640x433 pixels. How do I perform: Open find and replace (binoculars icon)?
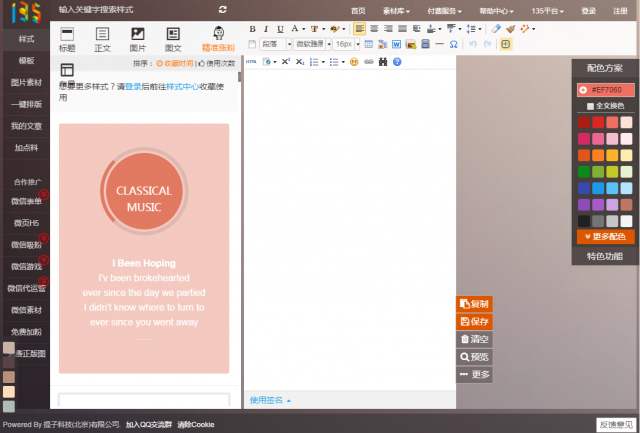coord(383,62)
